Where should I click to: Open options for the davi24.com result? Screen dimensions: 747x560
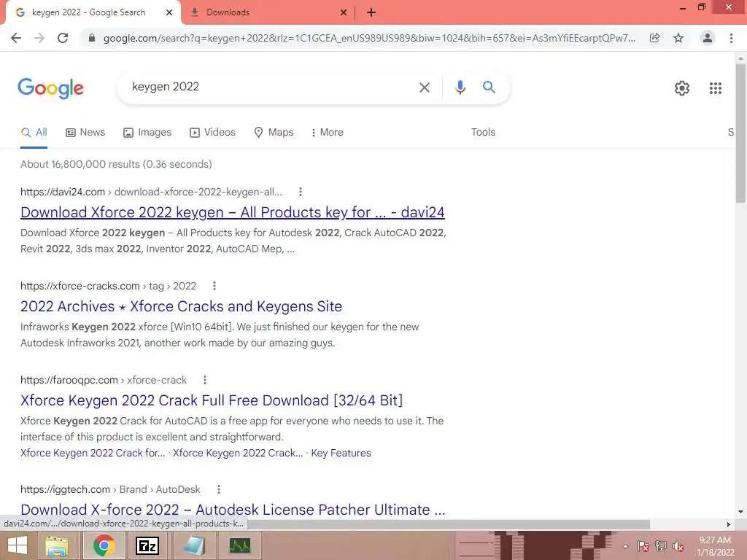[x=300, y=192]
